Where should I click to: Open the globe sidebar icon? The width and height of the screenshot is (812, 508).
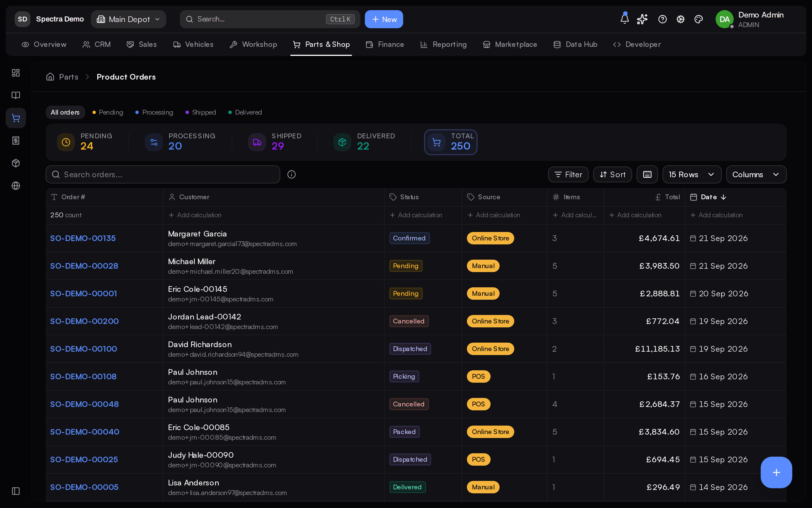click(x=16, y=186)
